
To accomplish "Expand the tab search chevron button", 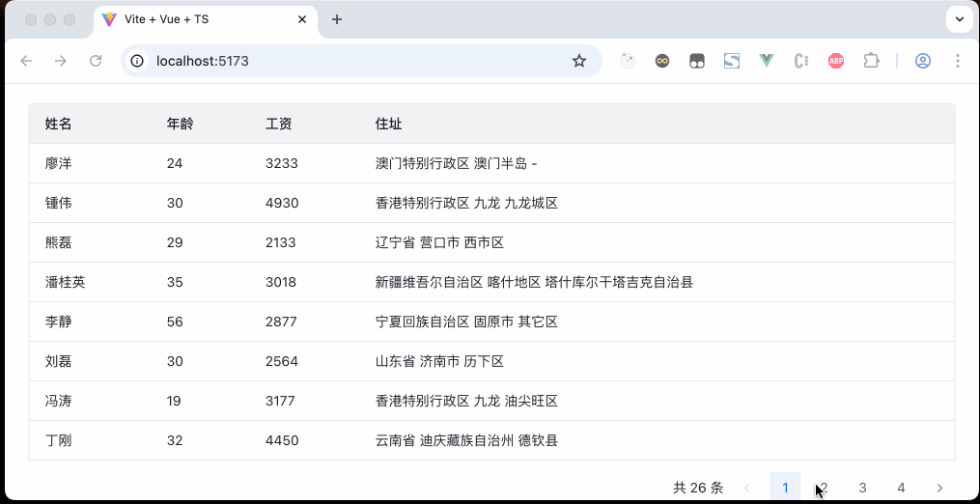I will 960,19.
